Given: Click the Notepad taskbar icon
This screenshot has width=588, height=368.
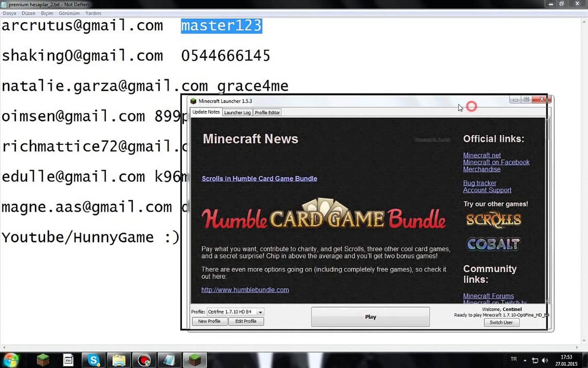Looking at the screenshot, I should 169,360.
